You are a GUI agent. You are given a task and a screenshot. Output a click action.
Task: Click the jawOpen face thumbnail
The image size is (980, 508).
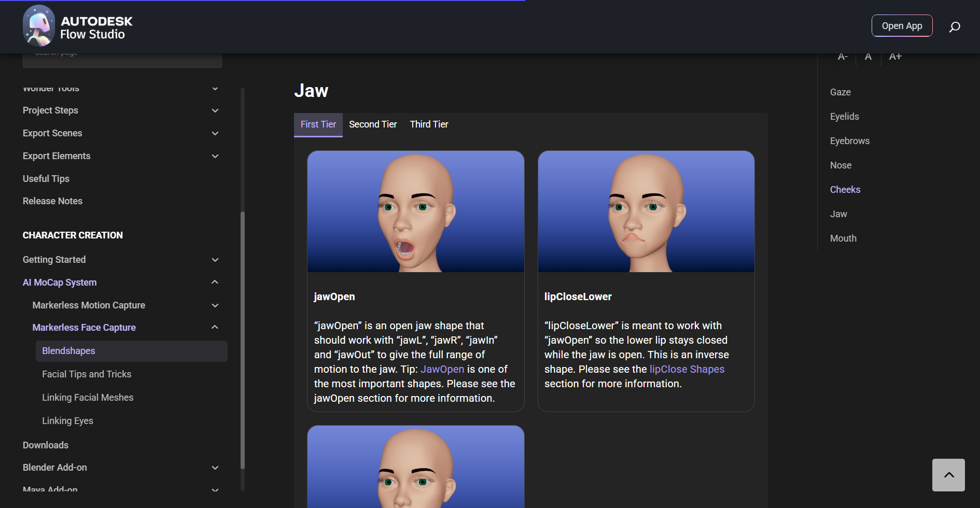415,211
